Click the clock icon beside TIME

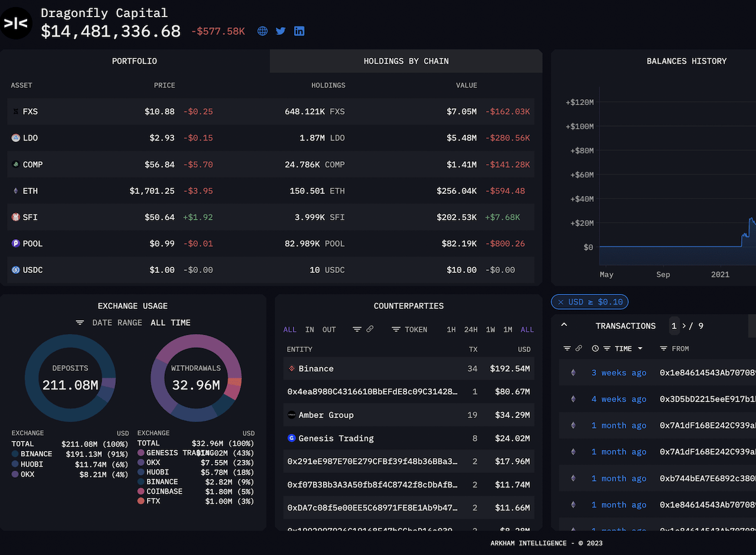[x=595, y=348]
